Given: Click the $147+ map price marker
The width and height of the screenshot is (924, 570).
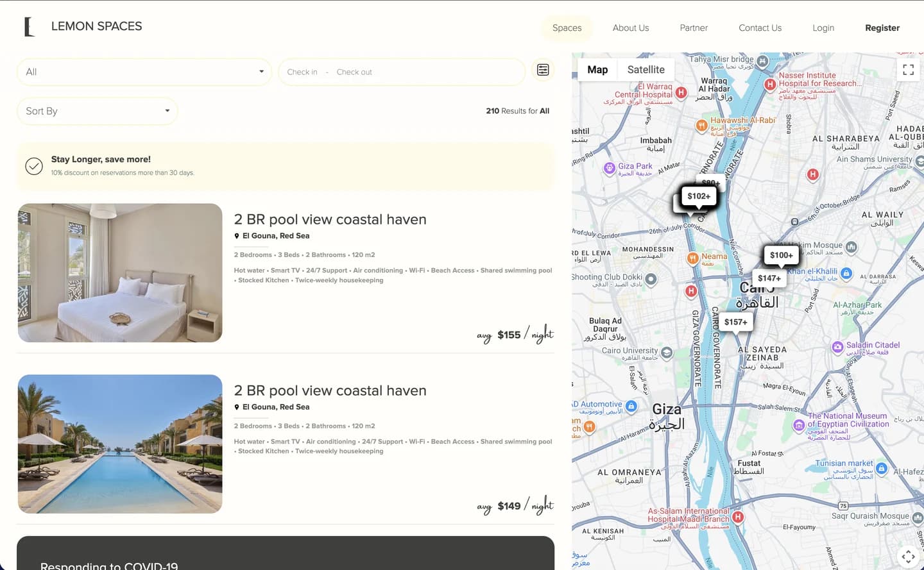Looking at the screenshot, I should [769, 278].
